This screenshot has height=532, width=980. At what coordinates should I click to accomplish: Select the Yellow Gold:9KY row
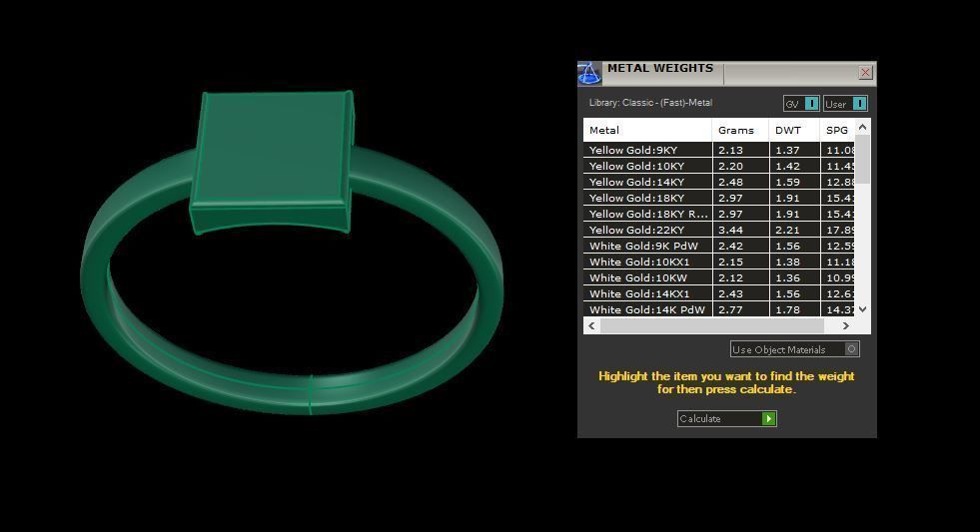click(x=718, y=150)
